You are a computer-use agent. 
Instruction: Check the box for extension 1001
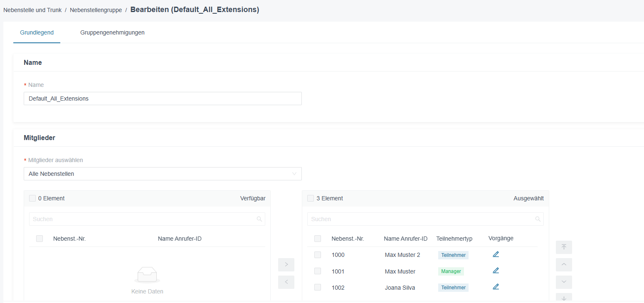[x=318, y=271]
